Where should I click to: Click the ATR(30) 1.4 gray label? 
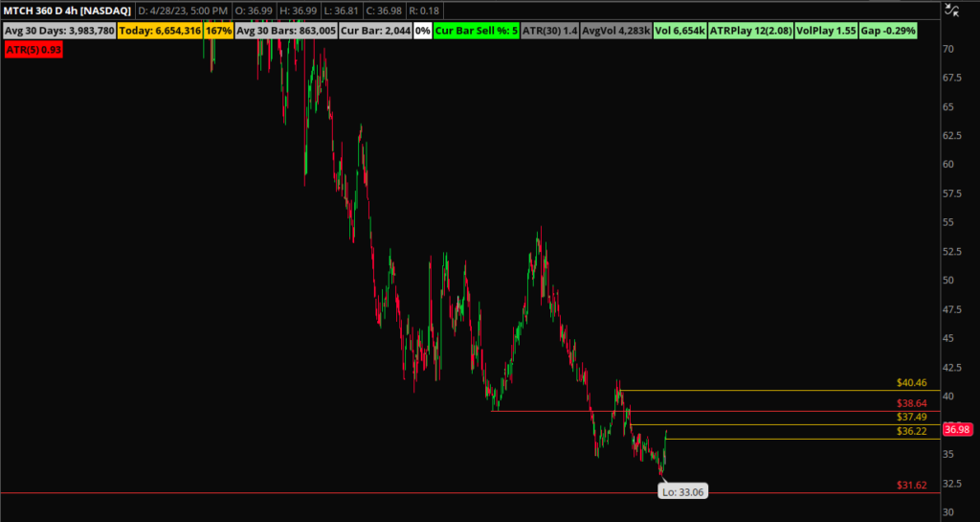(x=550, y=31)
